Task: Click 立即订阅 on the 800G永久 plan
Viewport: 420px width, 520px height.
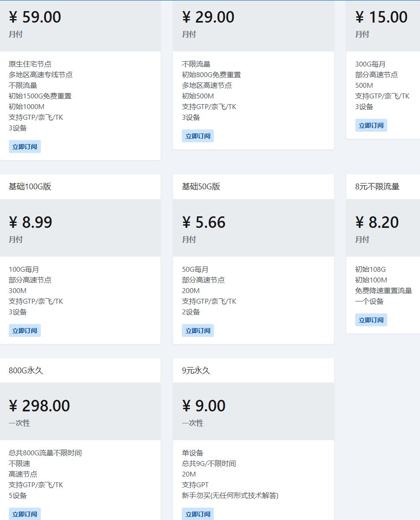Action: pyautogui.click(x=25, y=514)
